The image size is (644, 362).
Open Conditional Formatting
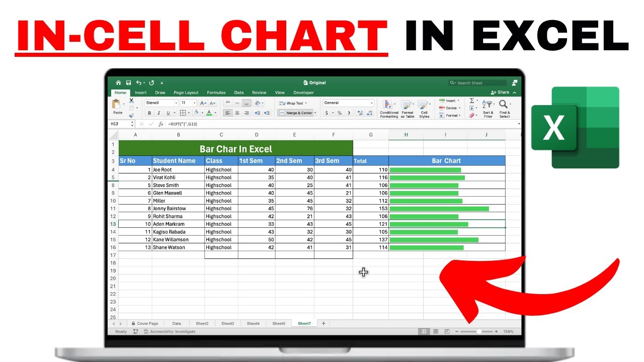pyautogui.click(x=389, y=109)
